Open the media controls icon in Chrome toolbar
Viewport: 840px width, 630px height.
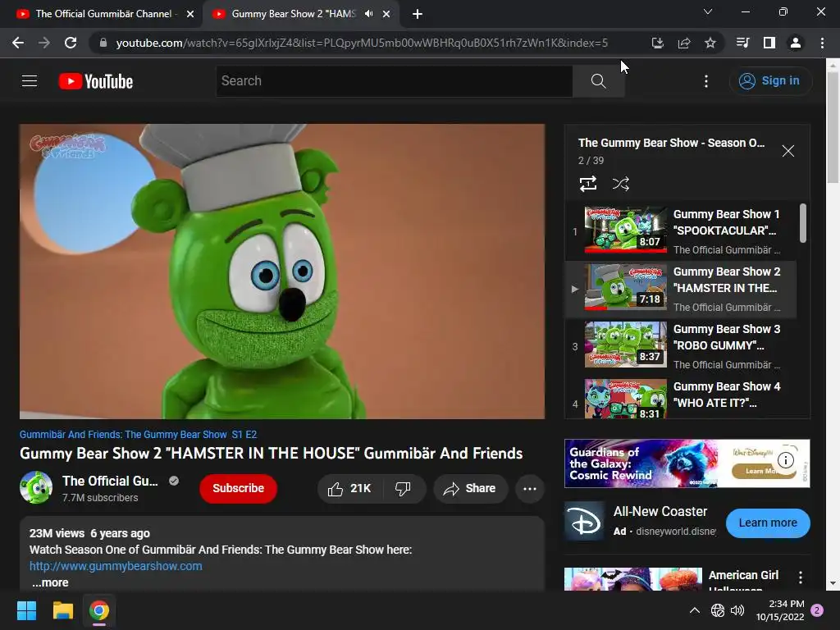742,43
